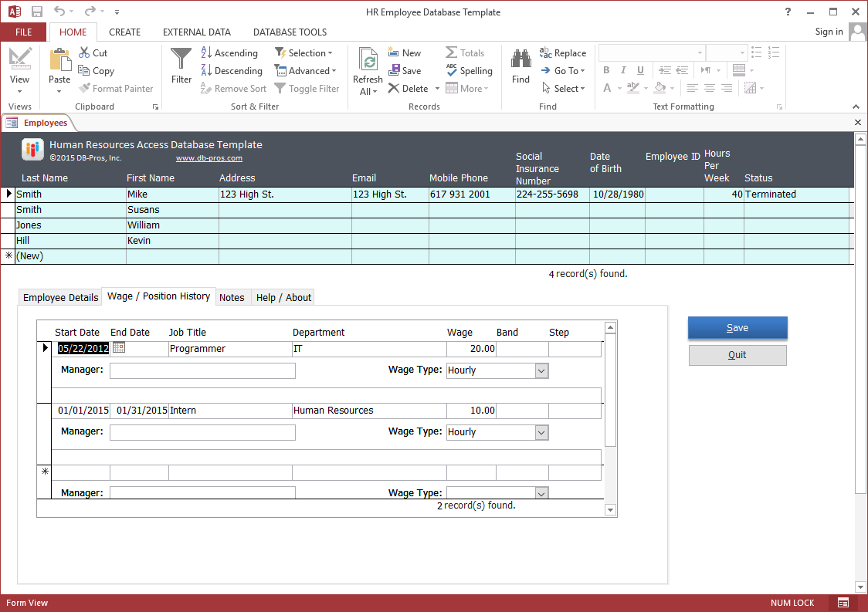Toggle Italic text formatting
Screen dimensions: 868x612
click(x=623, y=70)
